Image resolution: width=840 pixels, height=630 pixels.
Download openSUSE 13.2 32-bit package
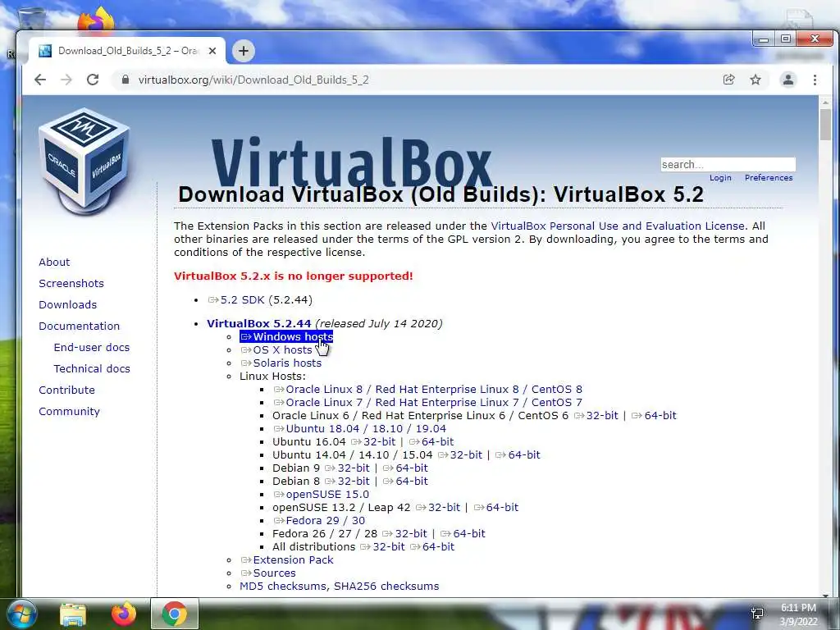click(438, 507)
